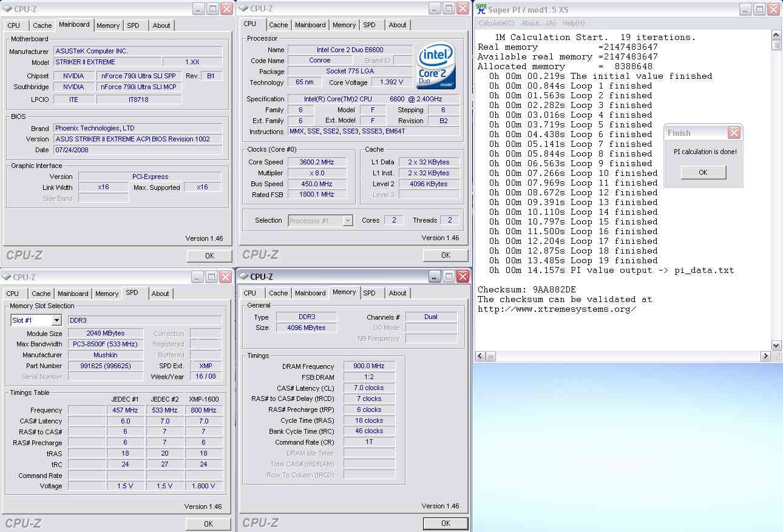Open Memory tab in Mainboard window
783x532 pixels.
108,25
